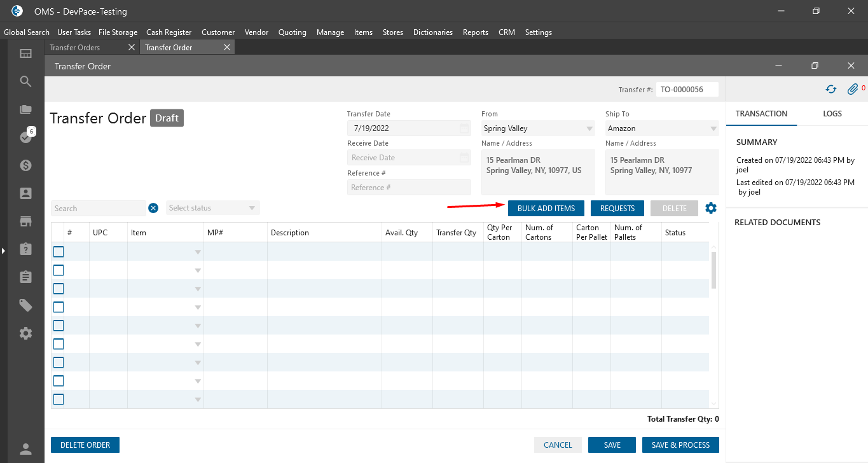Tick the third row checkbox in grid
This screenshot has height=463, width=868.
59,289
